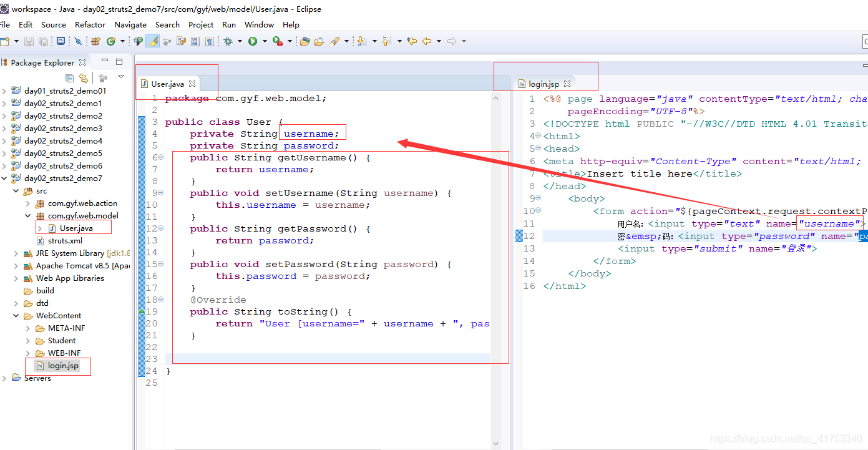This screenshot has height=450, width=868.
Task: Toggle the Show Whitespace Characters pilcrow icon
Action: point(209,41)
